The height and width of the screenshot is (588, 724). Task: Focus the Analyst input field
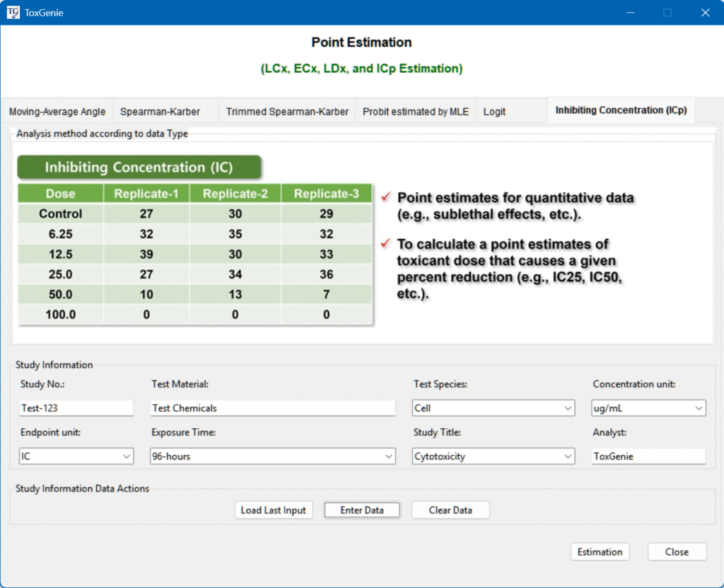(648, 457)
